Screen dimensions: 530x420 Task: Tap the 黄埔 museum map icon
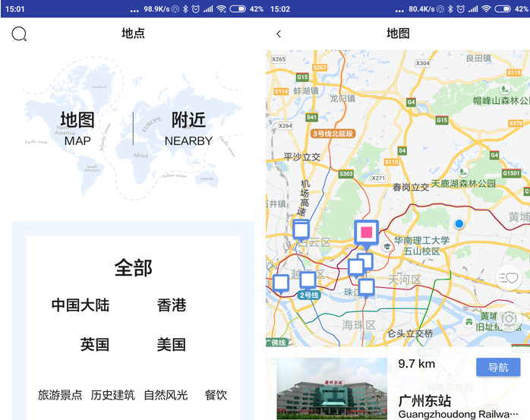coord(468,321)
